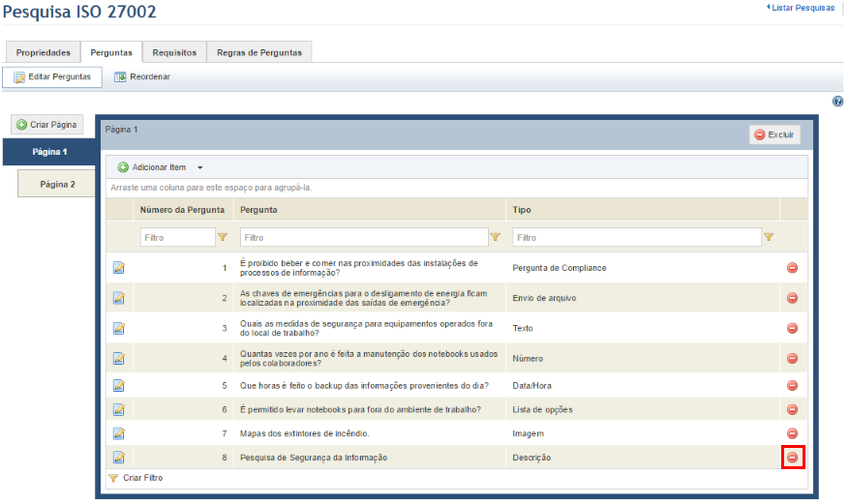Sort by Pergunta column header
Viewport: 849px width, 504px height.
click(x=258, y=210)
